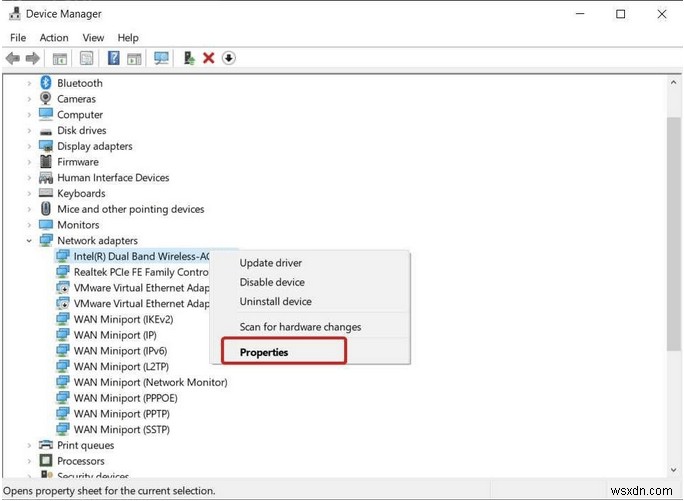The image size is (684, 501).
Task: Click the red X Uninstall device icon
Action: point(209,58)
